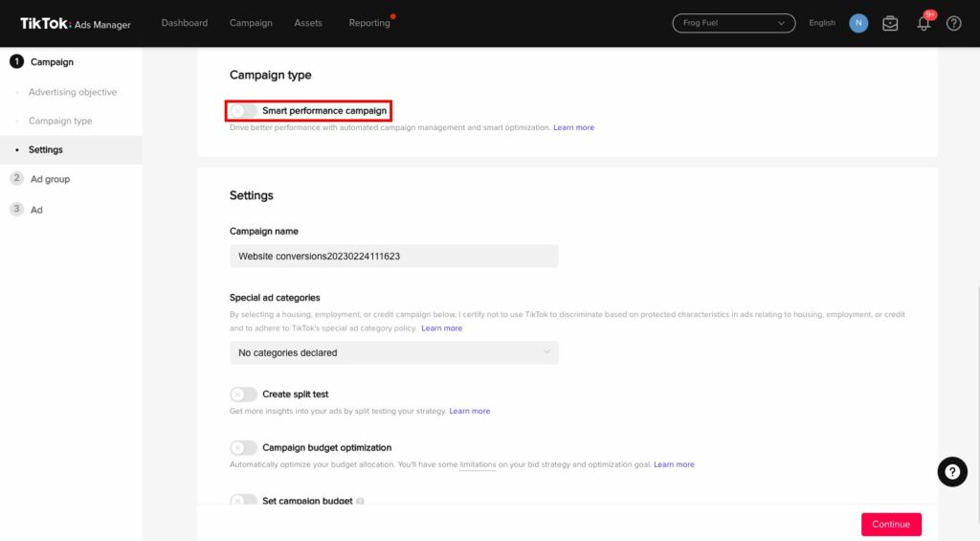Turn on Create split test toggle

[243, 394]
